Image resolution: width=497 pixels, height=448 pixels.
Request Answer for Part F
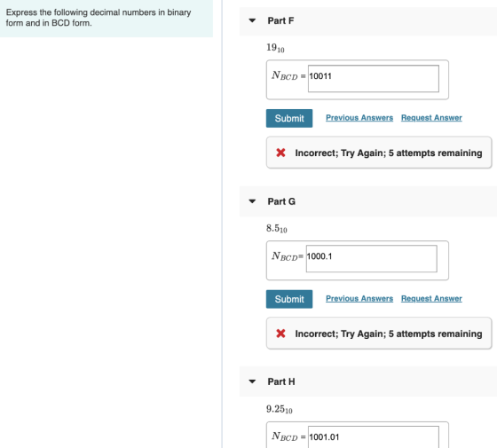coord(431,118)
